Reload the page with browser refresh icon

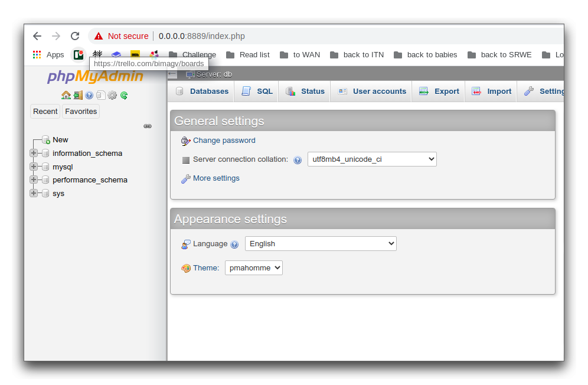tap(75, 36)
